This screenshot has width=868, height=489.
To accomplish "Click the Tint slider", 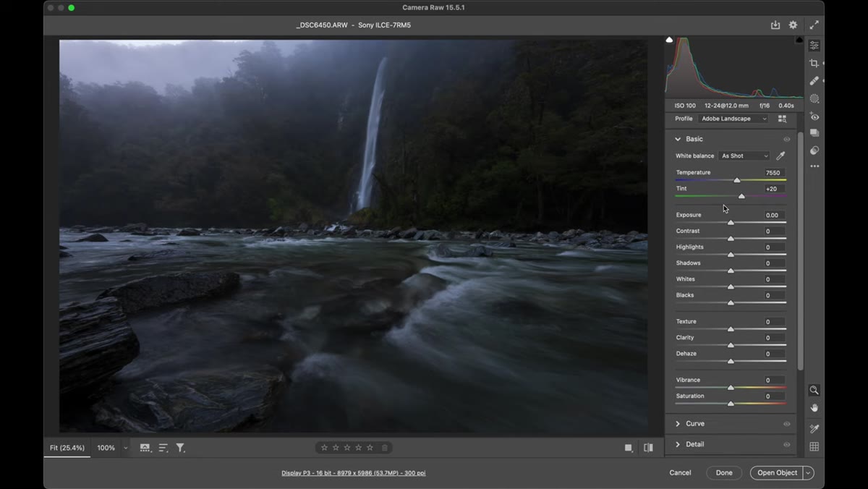I will point(731,196).
